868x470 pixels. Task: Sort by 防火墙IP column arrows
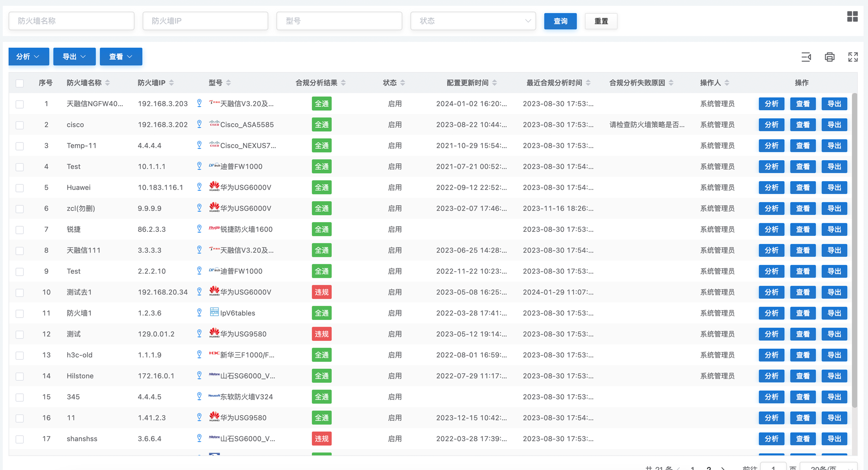pyautogui.click(x=172, y=83)
